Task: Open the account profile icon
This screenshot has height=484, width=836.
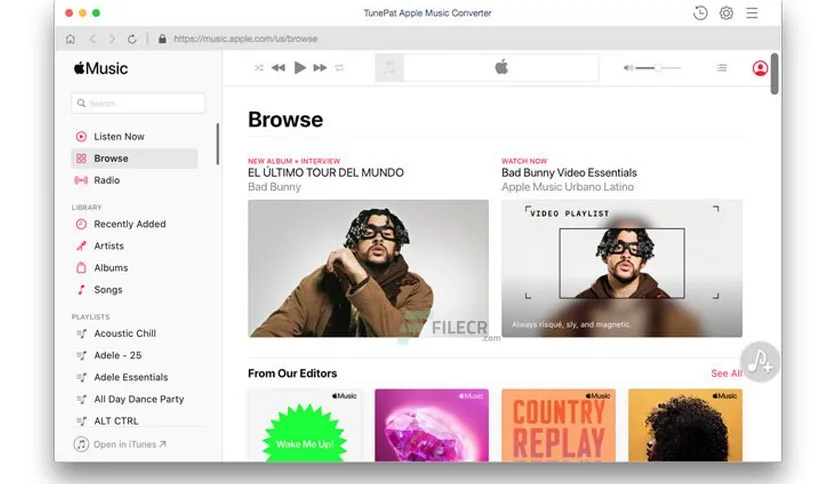Action: pos(760,68)
